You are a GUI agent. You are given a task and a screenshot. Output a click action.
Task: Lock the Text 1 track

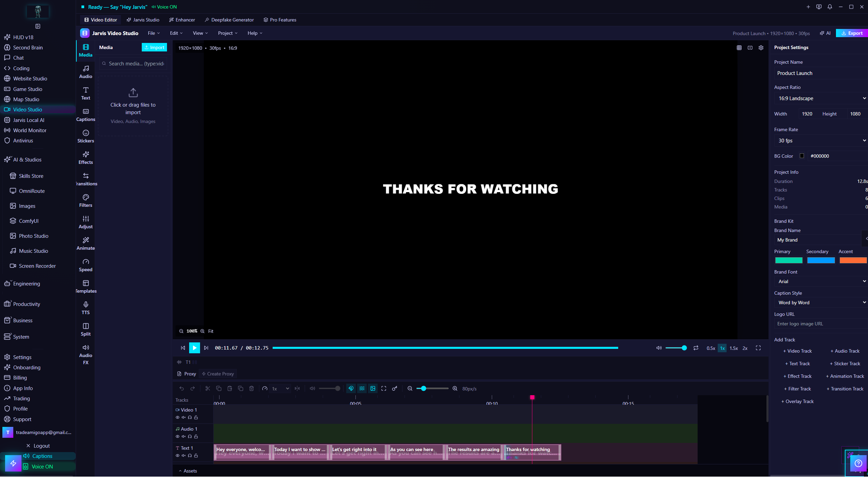(196, 456)
